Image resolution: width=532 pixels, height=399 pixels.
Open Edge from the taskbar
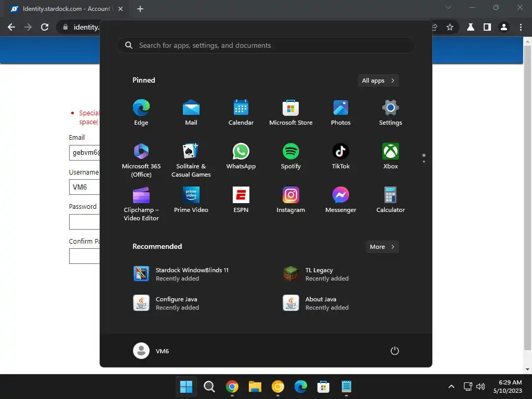pyautogui.click(x=301, y=387)
